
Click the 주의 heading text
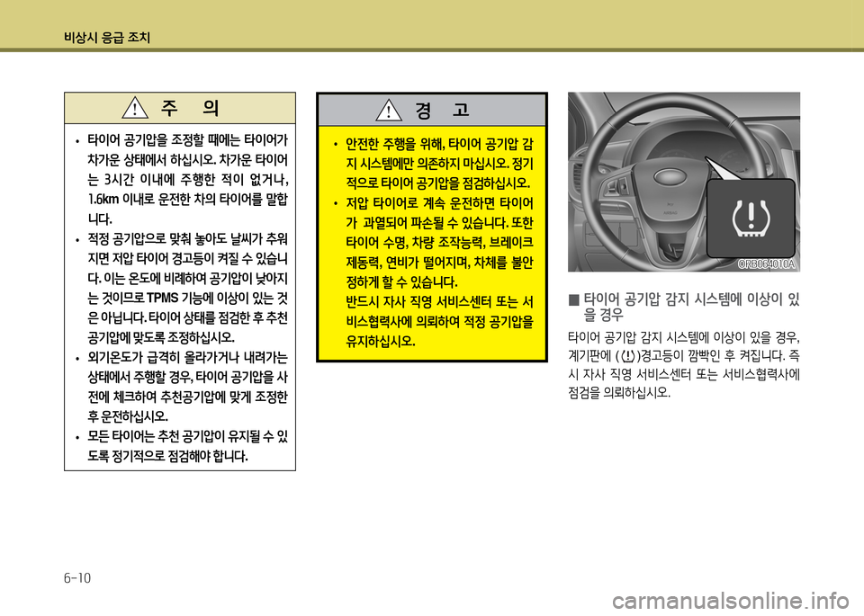pyautogui.click(x=190, y=108)
